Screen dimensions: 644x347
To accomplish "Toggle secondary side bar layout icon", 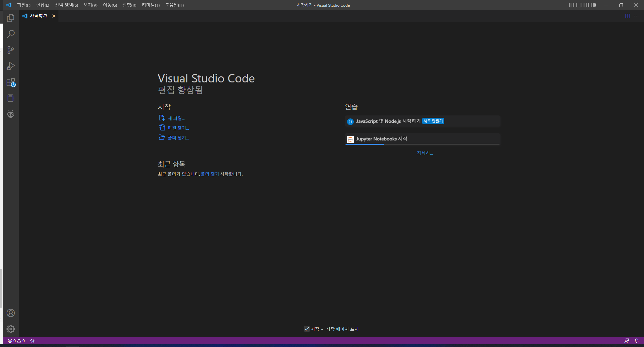I will (586, 5).
